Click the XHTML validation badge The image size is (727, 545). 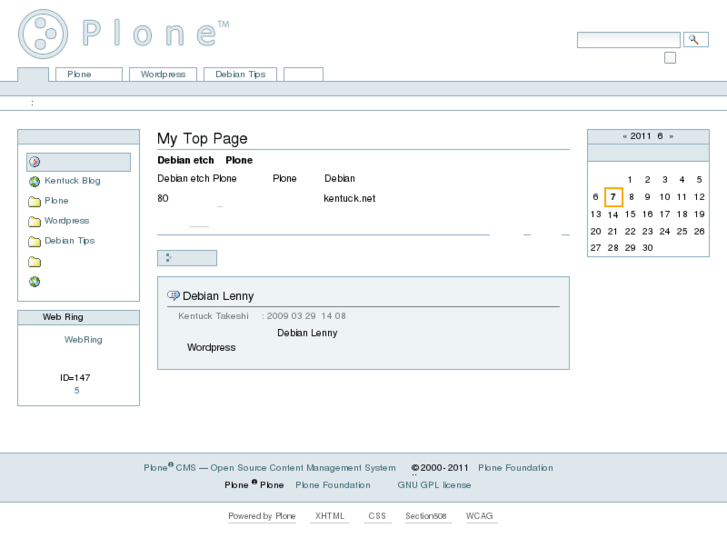point(330,516)
